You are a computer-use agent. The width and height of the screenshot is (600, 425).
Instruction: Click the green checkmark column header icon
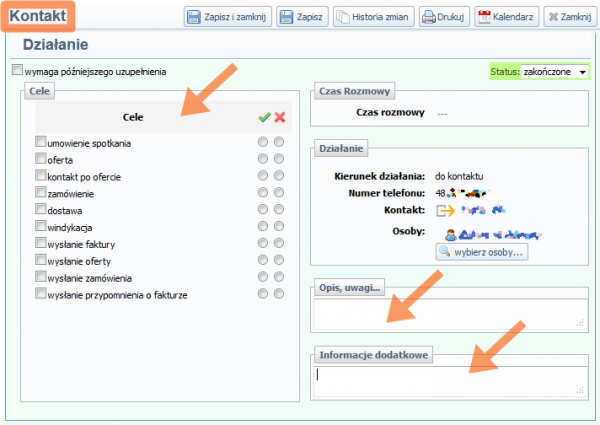pos(264,118)
